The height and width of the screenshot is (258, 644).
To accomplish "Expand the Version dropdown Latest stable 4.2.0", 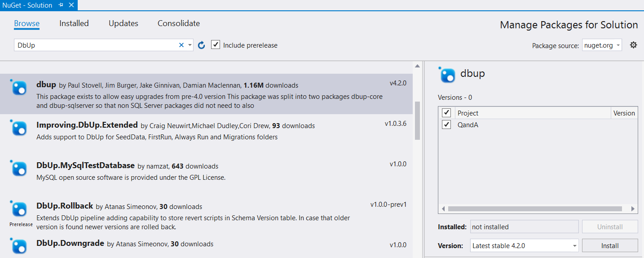I will click(x=575, y=246).
